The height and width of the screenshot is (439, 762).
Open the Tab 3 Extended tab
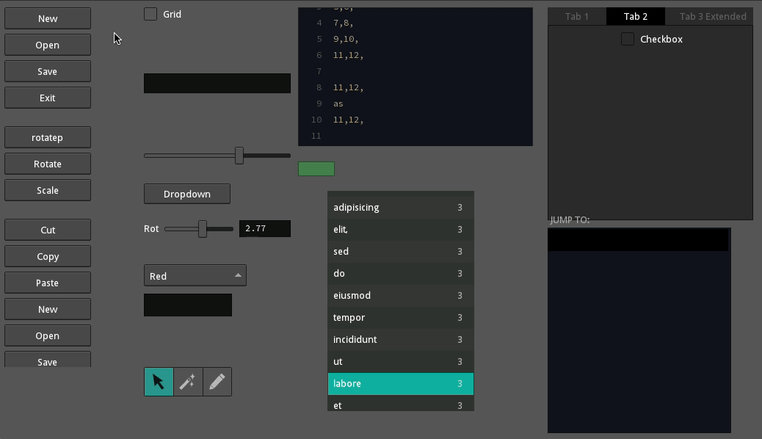pos(712,17)
